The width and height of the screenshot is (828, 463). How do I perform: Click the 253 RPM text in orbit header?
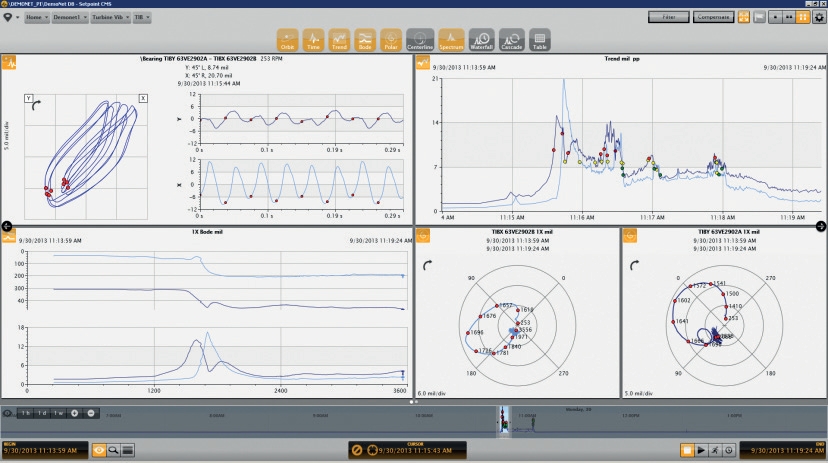click(271, 59)
